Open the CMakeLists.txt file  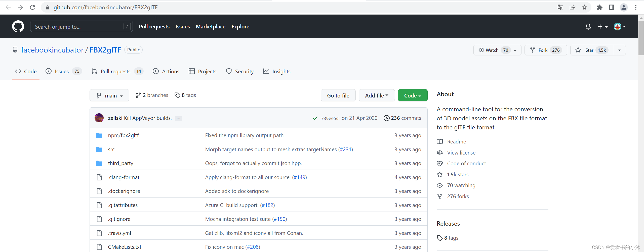pyautogui.click(x=125, y=247)
